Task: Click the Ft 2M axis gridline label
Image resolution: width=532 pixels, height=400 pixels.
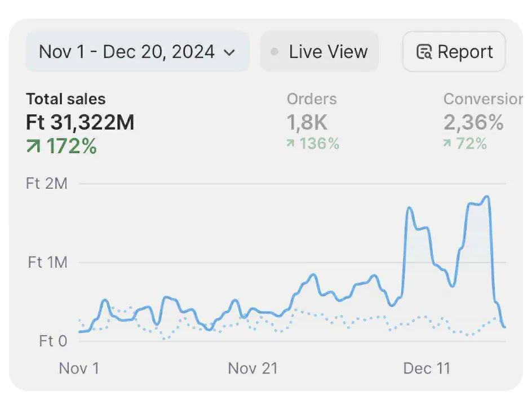Action: pos(46,184)
